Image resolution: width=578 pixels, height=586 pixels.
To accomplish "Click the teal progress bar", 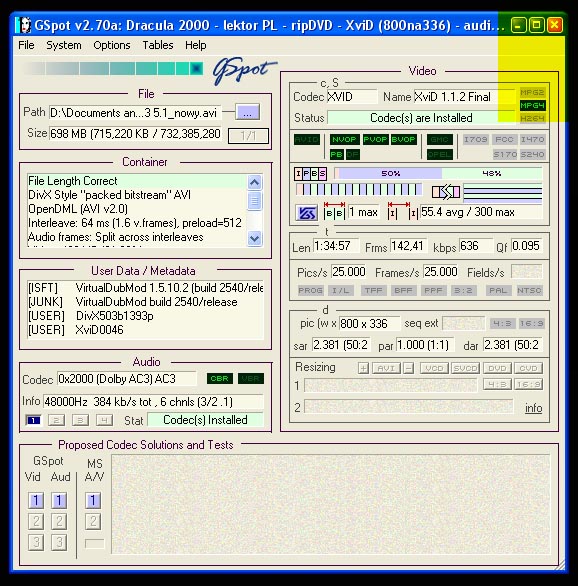I will point(113,68).
